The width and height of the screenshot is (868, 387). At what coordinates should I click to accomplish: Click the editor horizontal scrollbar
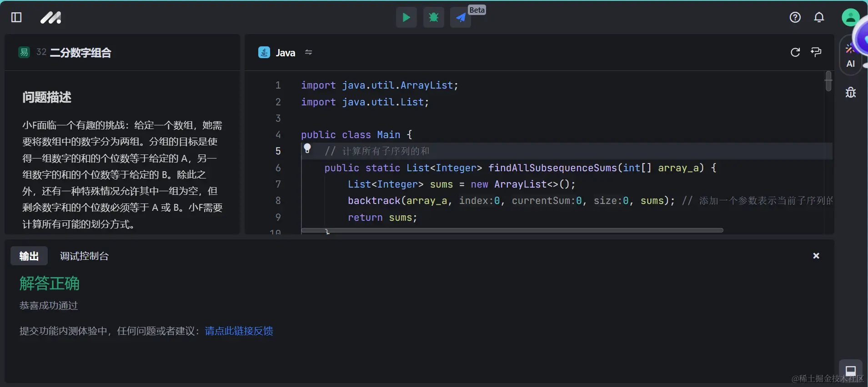[x=512, y=230]
